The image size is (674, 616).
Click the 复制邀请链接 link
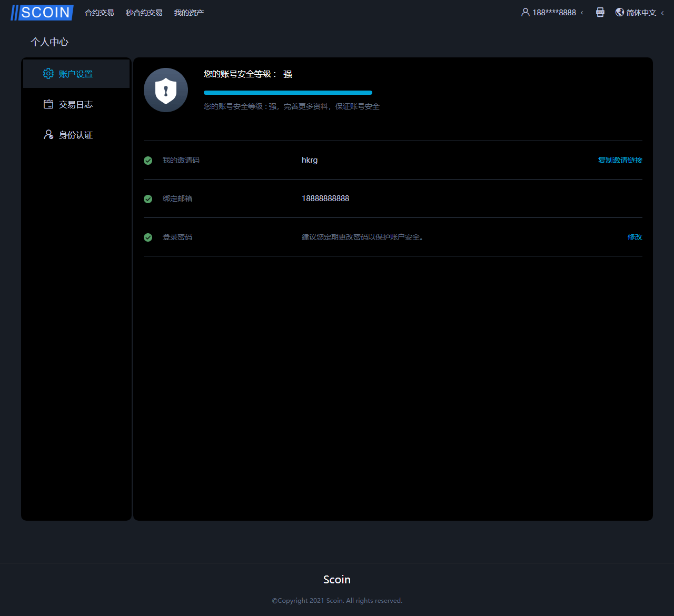pos(620,160)
